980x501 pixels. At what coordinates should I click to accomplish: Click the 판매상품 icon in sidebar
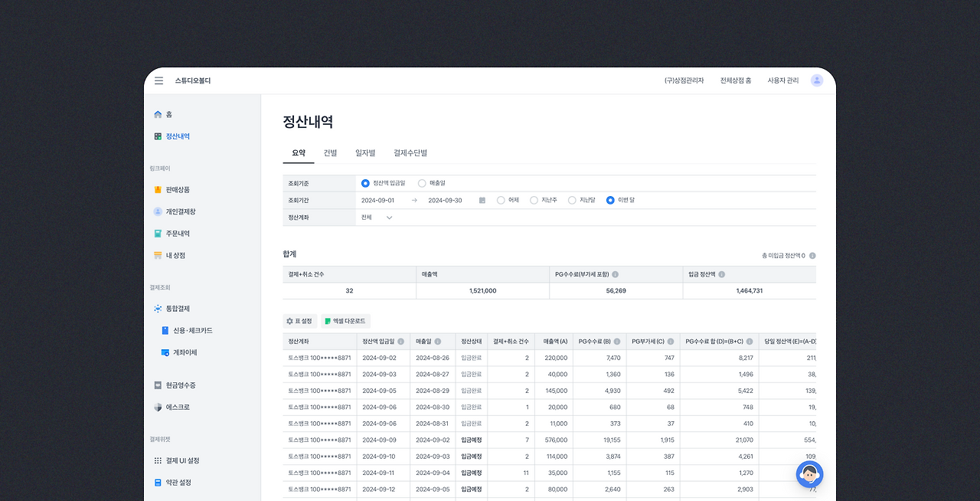pyautogui.click(x=158, y=189)
